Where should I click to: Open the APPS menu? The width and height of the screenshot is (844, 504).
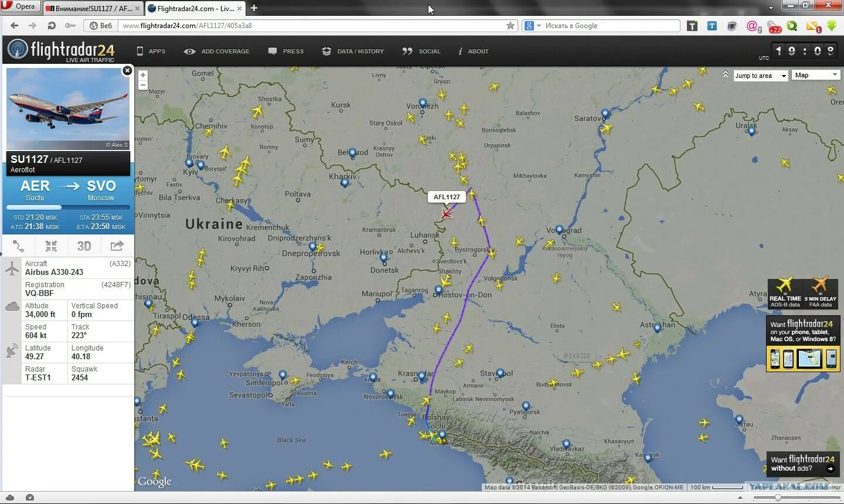(x=151, y=52)
